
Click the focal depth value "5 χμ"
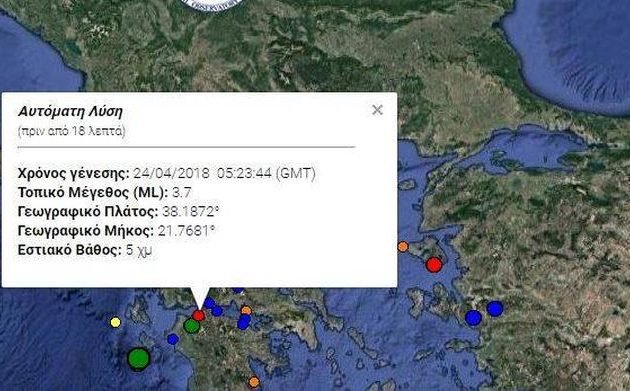point(139,250)
